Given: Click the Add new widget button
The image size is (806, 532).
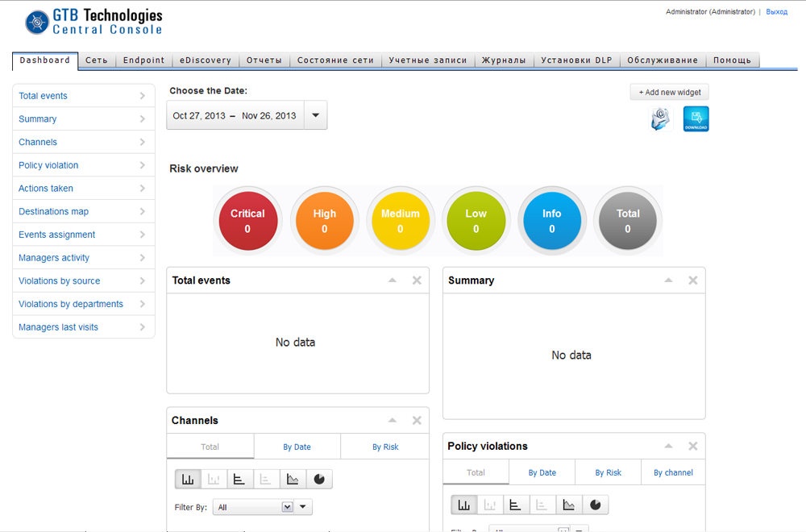Looking at the screenshot, I should click(669, 93).
